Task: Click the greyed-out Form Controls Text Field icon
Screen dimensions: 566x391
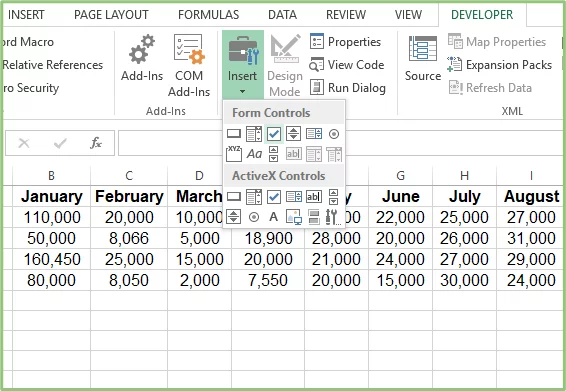Action: point(293,154)
